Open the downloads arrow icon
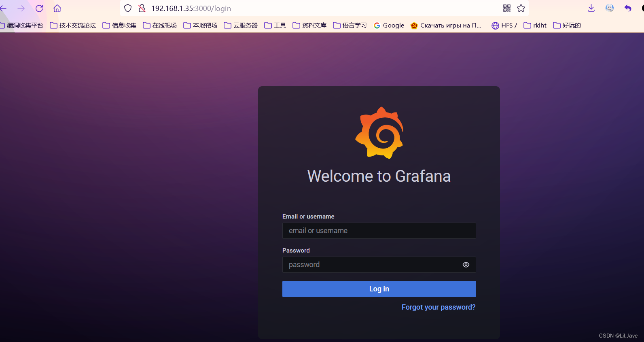The image size is (644, 342). coord(591,8)
